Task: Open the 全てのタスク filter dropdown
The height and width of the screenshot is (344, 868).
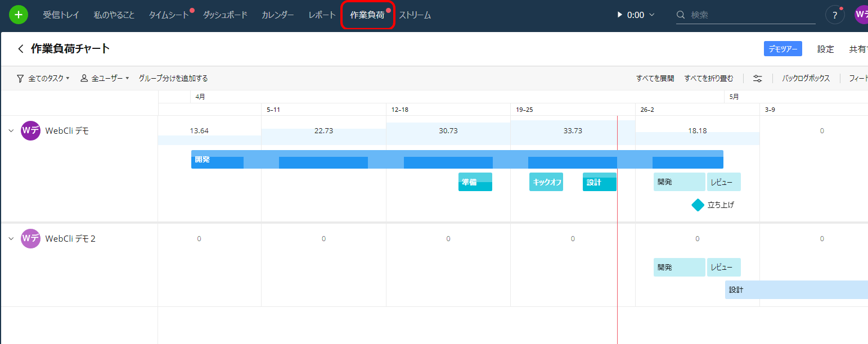Action: (46, 78)
